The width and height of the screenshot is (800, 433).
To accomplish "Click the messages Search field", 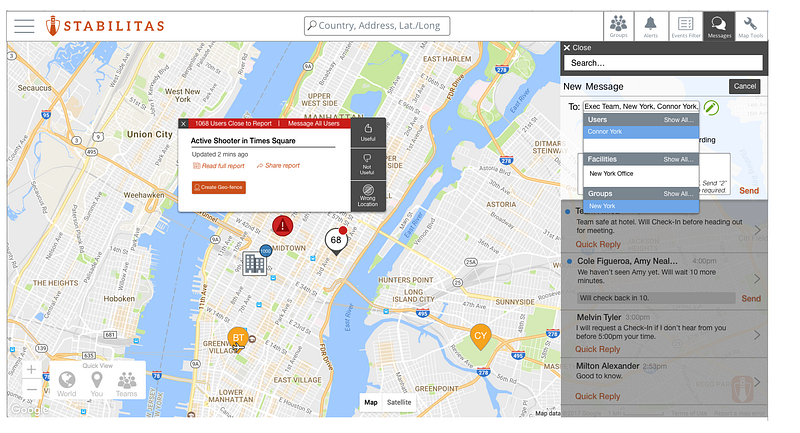I will click(x=663, y=63).
